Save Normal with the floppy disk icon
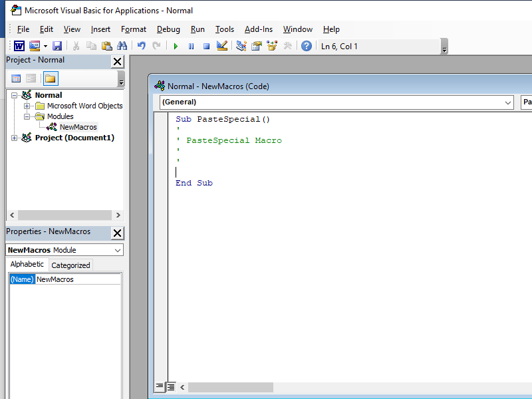 57,46
